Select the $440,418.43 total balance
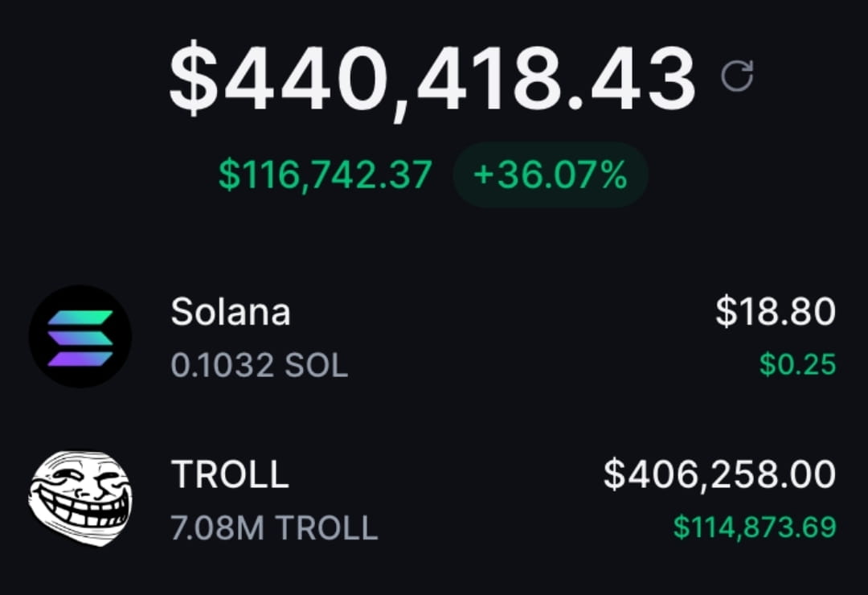Screen dimensions: 868x595 [x=432, y=79]
